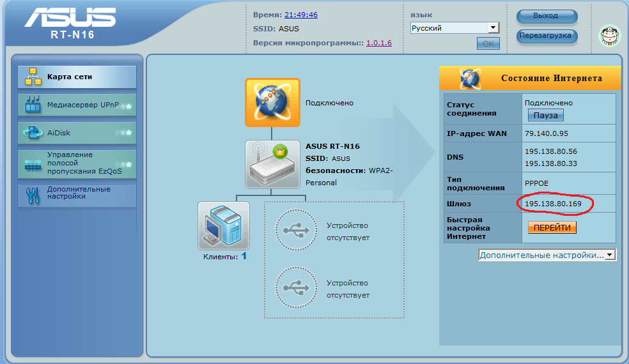Open Дополнительные настройки in the sidebar
Image resolution: width=629 pixels, height=364 pixels.
click(x=77, y=193)
